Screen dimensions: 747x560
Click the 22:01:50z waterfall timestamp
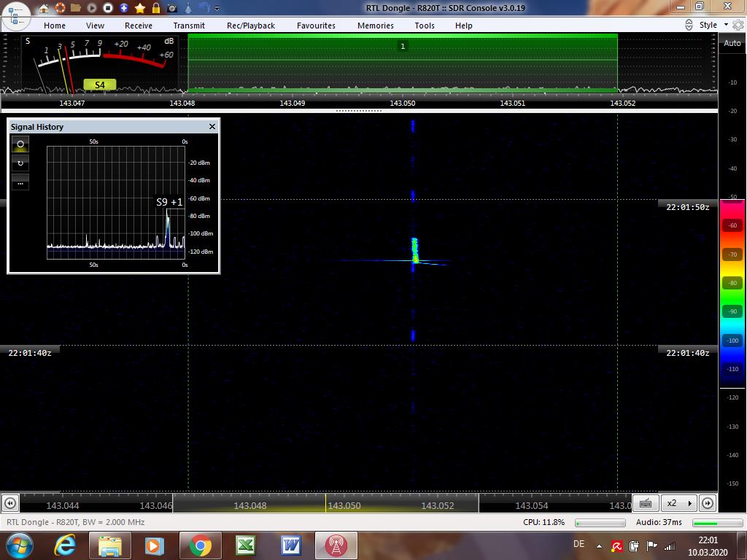(x=687, y=207)
